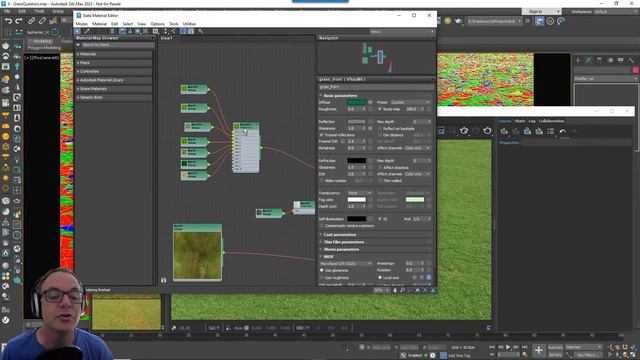Click the undo arrow in V-Ray layers toolbar
Screen dimensions: 640x360
click(x=563, y=131)
